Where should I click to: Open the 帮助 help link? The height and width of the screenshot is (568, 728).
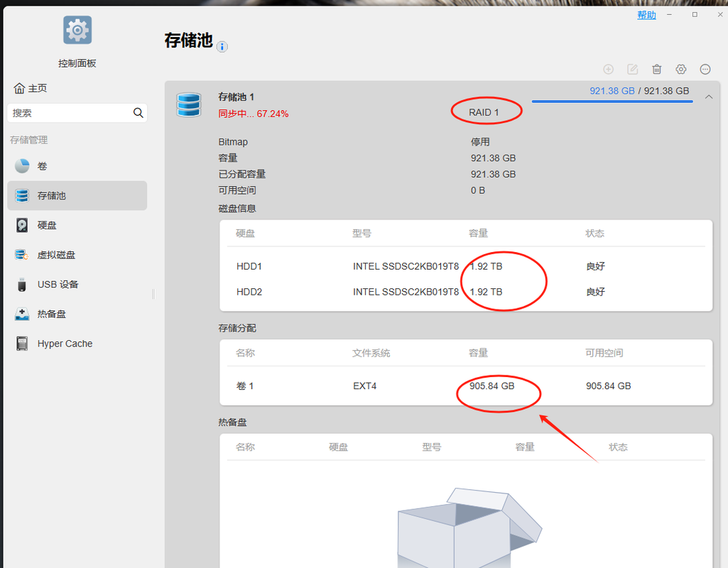click(x=646, y=15)
